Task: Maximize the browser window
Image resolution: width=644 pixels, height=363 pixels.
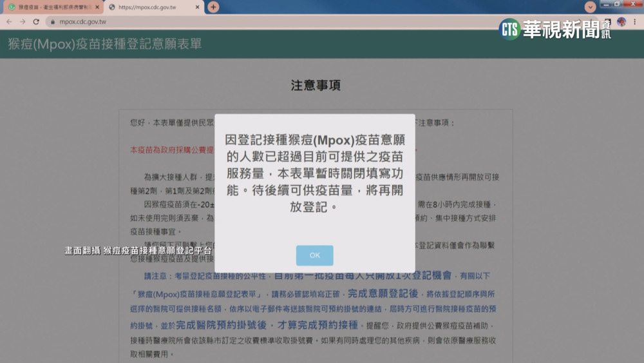Action: (617, 4)
